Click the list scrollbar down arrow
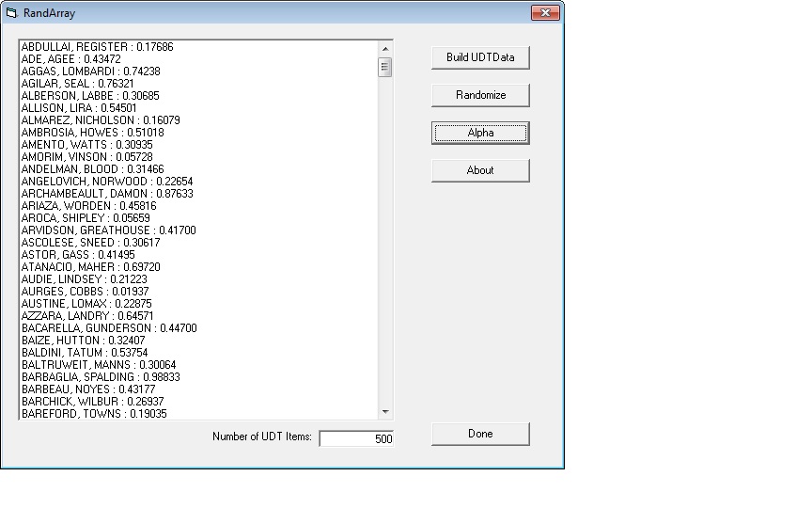Viewport: 812px width, 508px height. coord(385,412)
